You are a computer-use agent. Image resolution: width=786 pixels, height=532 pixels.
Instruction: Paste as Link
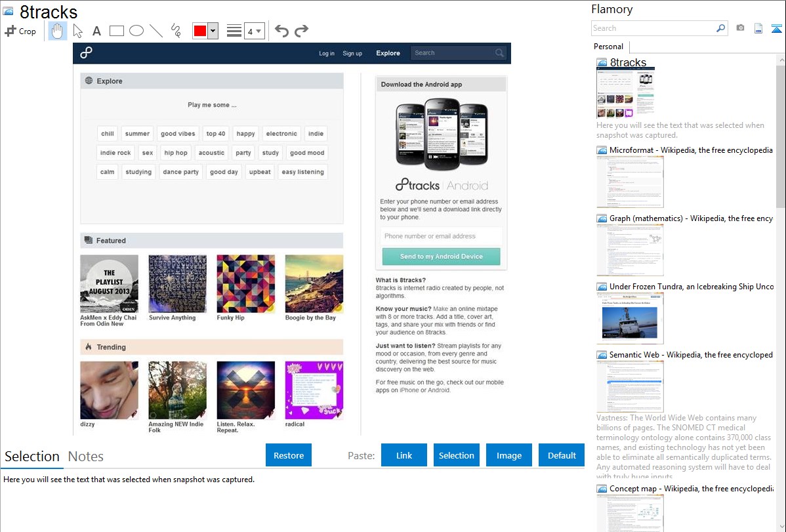[x=404, y=455]
